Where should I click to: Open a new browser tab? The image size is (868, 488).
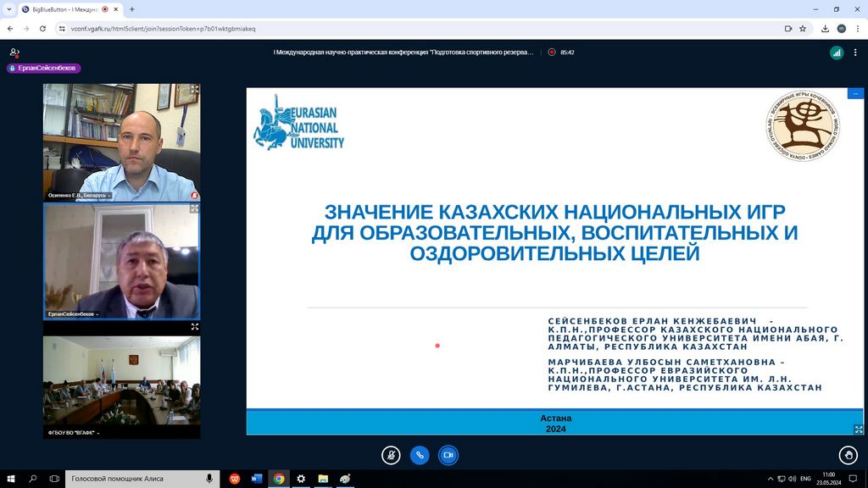point(132,9)
